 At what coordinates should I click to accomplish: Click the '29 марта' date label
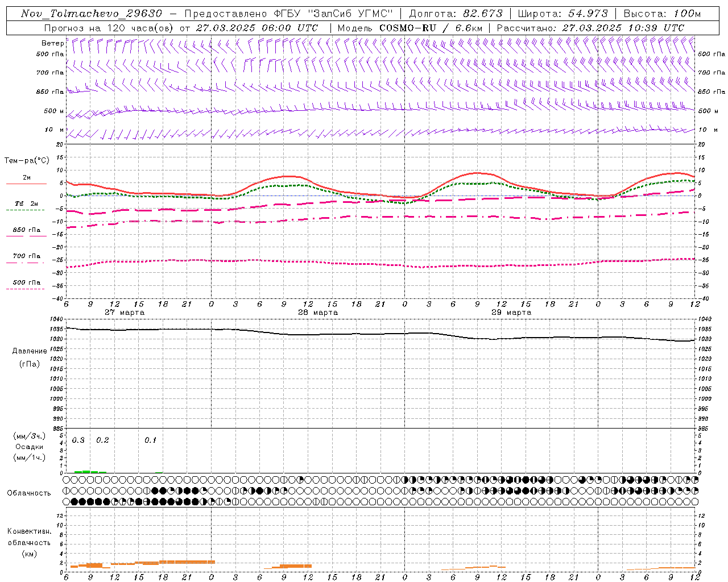coord(511,313)
